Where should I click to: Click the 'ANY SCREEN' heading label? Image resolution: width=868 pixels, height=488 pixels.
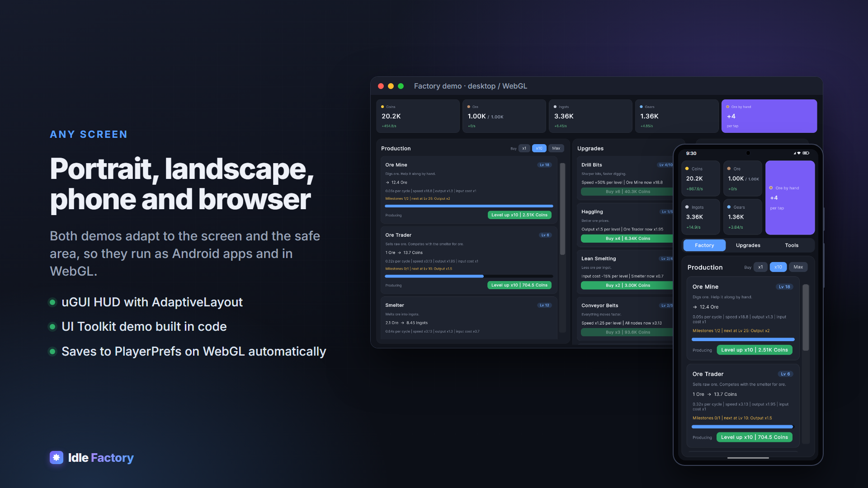coord(89,134)
